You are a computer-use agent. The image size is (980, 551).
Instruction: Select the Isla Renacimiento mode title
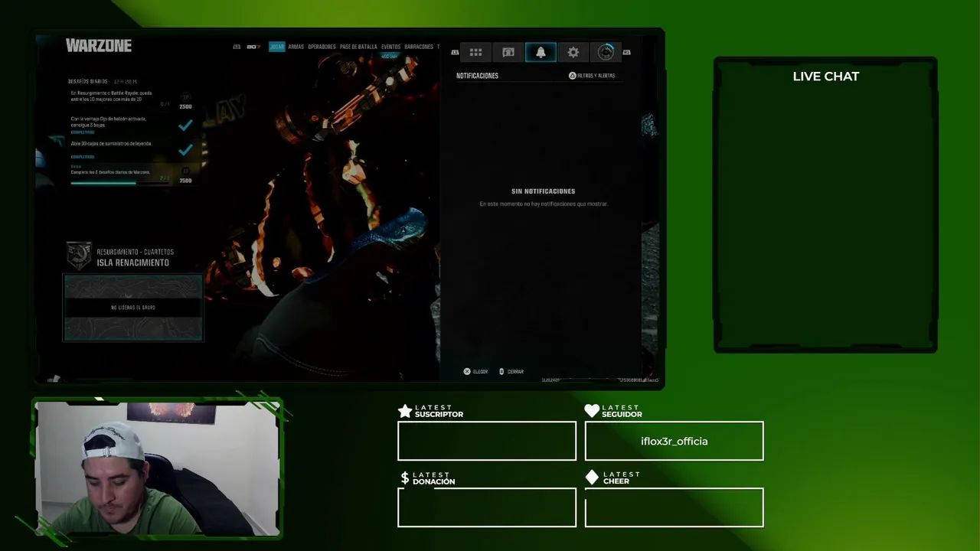coord(133,262)
